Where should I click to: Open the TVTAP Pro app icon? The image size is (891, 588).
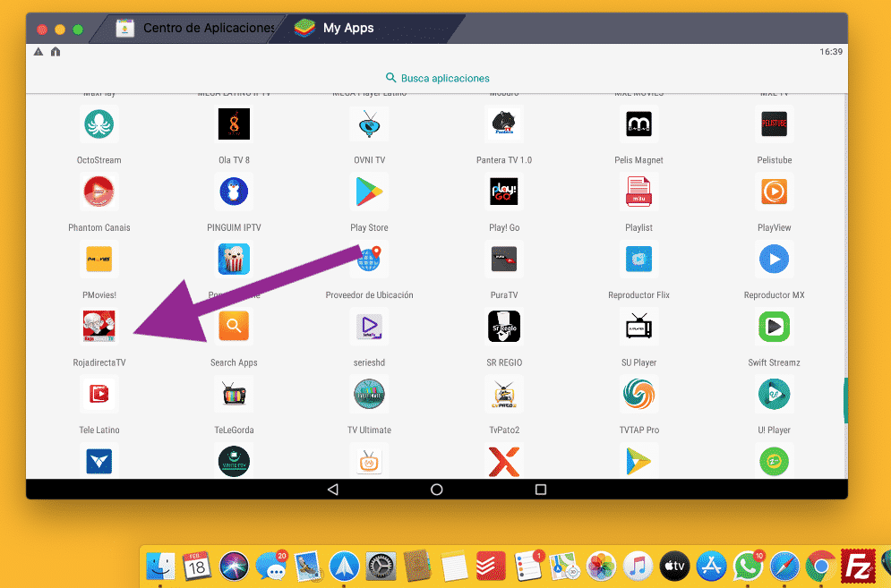coord(638,394)
